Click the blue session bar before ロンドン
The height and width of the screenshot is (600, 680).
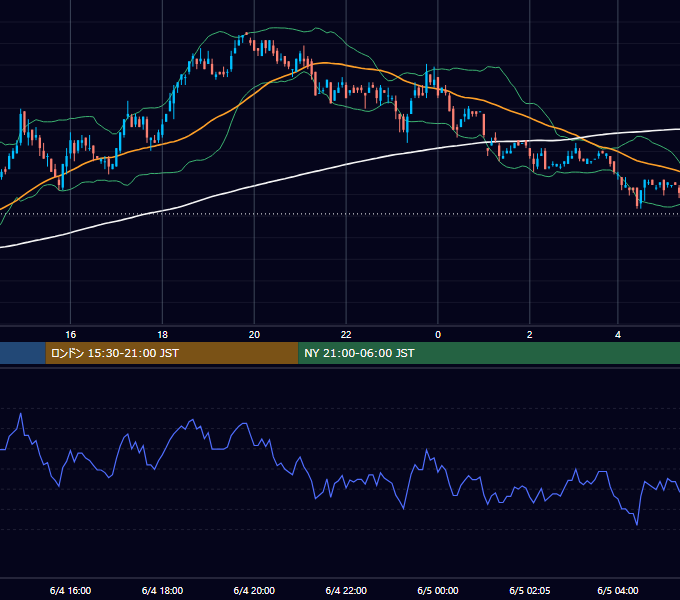23,353
